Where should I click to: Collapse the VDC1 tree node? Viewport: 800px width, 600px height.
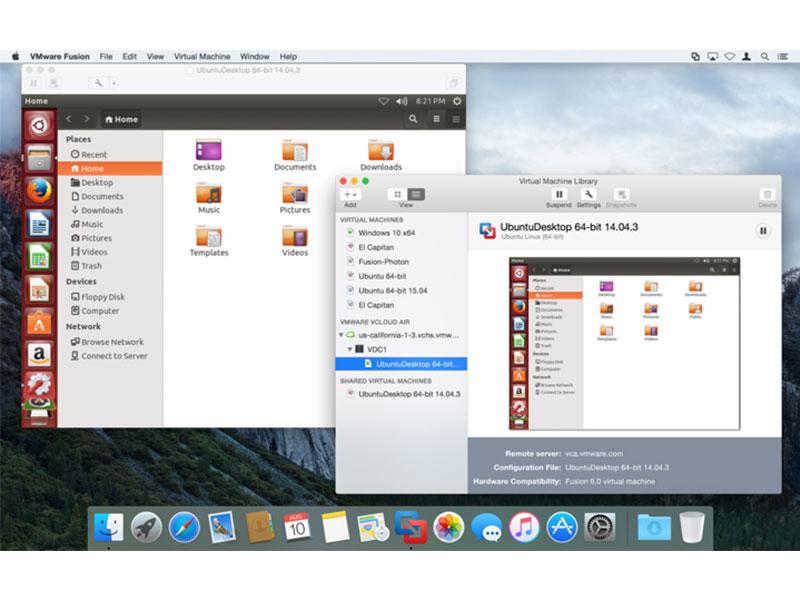click(350, 349)
